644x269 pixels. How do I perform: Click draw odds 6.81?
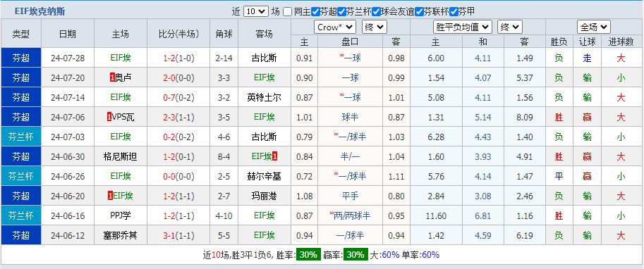tap(483, 215)
